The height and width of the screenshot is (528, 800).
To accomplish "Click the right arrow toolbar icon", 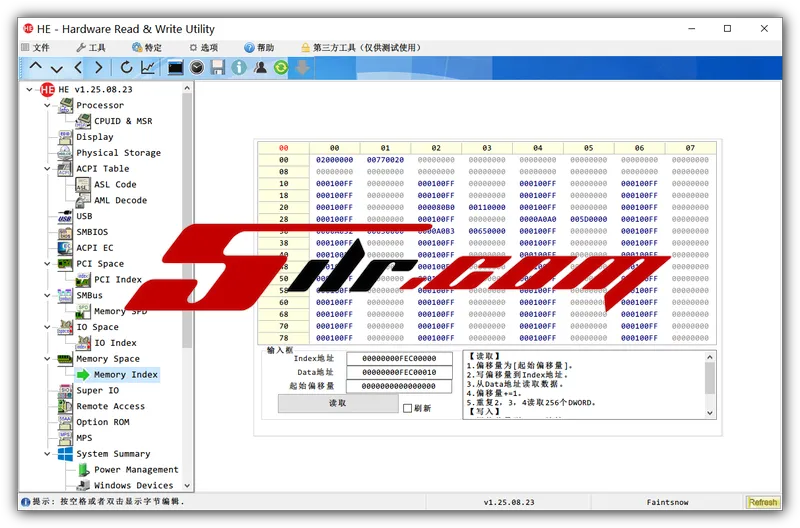I will click(98, 67).
